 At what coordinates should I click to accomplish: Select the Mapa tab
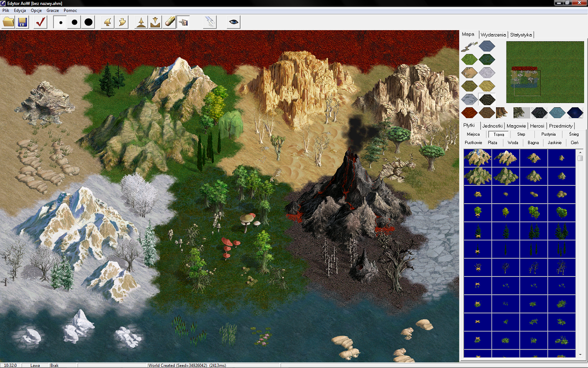468,34
